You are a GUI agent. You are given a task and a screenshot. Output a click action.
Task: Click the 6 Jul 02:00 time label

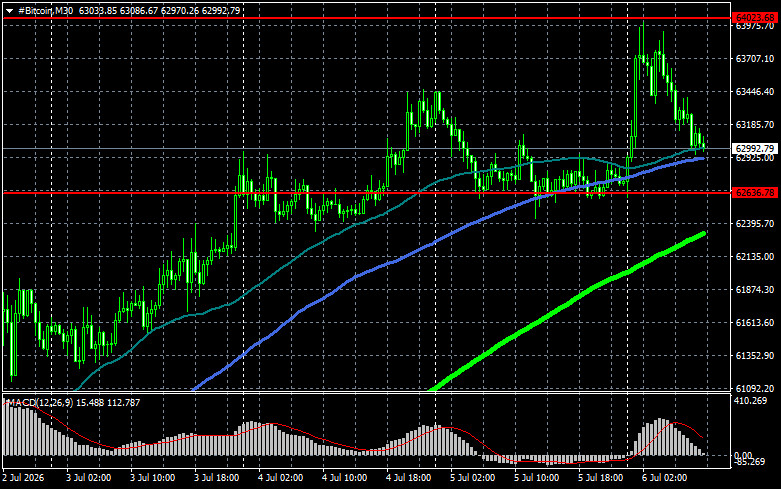coord(664,478)
